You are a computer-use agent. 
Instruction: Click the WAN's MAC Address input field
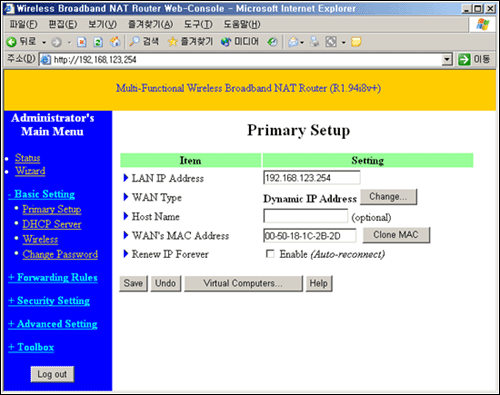click(310, 236)
